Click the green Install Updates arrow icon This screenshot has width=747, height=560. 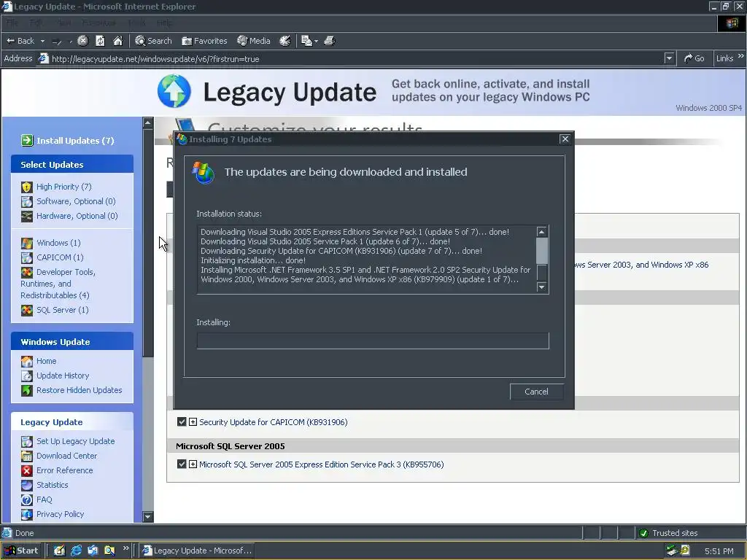(27, 140)
